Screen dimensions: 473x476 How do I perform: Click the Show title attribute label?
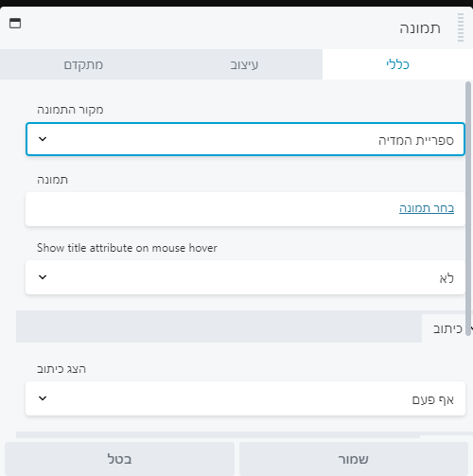(127, 248)
